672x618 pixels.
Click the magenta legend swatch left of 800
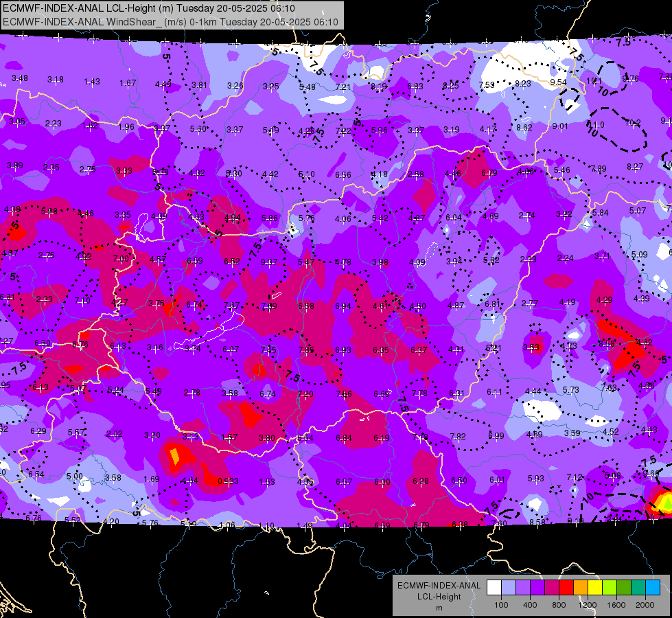tap(552, 588)
